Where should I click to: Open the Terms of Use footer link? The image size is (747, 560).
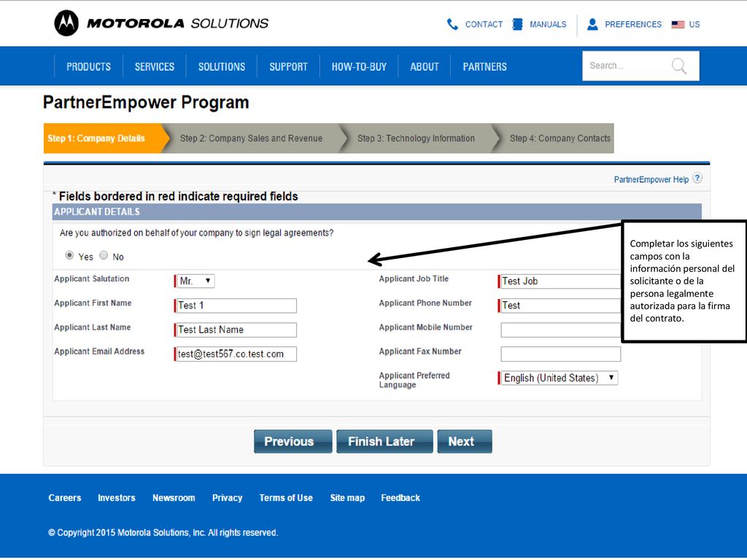(x=286, y=497)
